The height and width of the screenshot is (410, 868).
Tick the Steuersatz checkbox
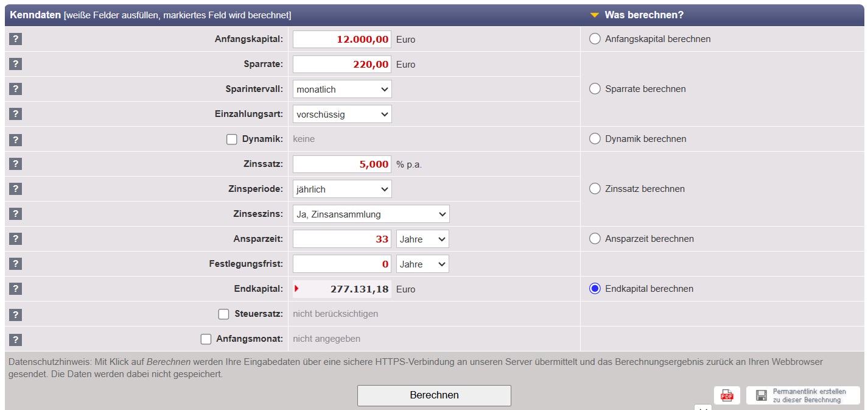click(x=223, y=314)
